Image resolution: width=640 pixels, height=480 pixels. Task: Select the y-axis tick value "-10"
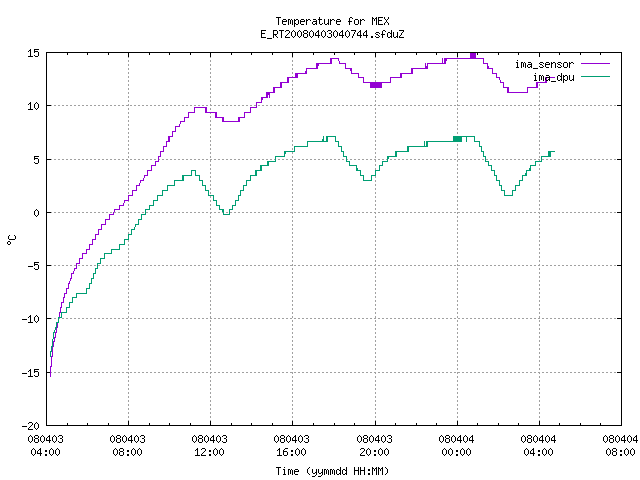click(x=31, y=319)
